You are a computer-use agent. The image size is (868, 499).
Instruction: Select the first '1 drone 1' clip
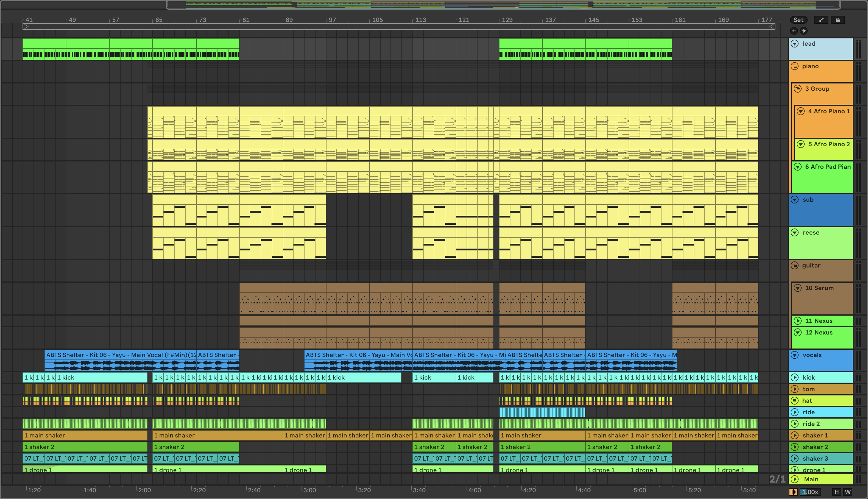85,469
